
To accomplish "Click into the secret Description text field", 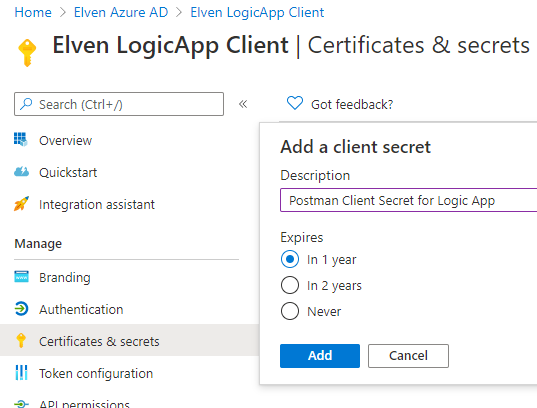I will pyautogui.click(x=408, y=200).
